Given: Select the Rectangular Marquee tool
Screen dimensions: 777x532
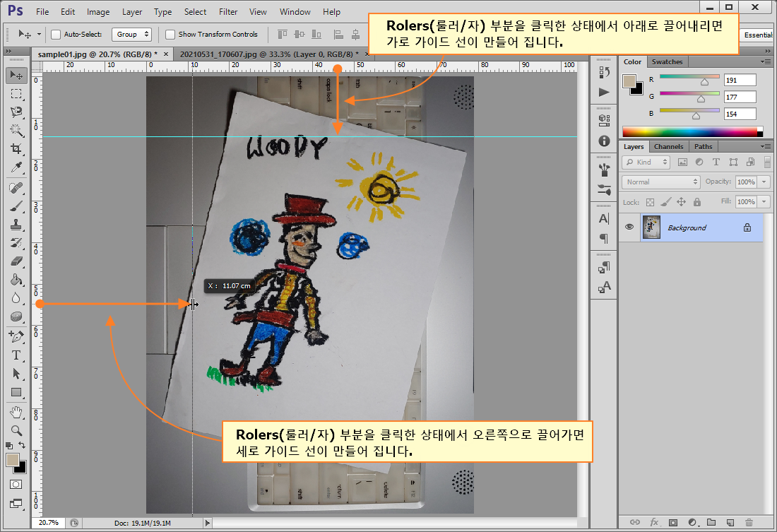Looking at the screenshot, I should (16, 94).
